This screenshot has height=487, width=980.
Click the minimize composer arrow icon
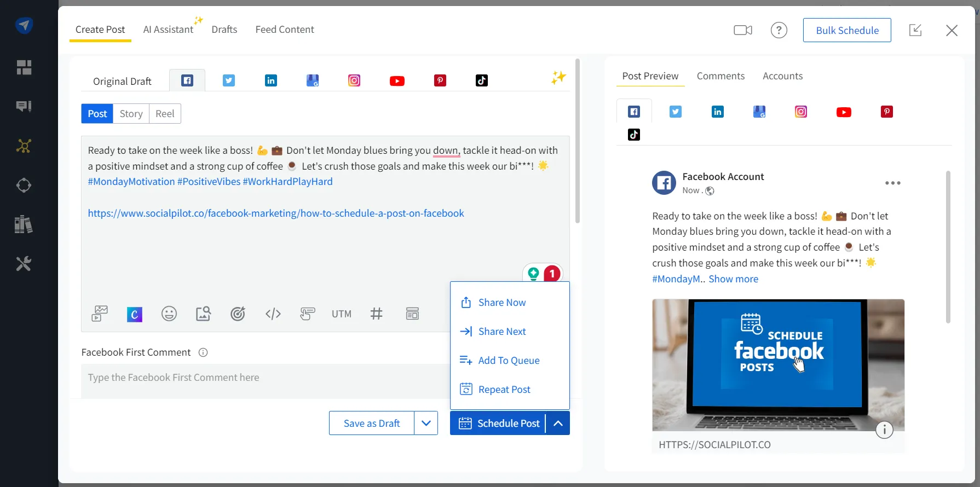tap(915, 30)
